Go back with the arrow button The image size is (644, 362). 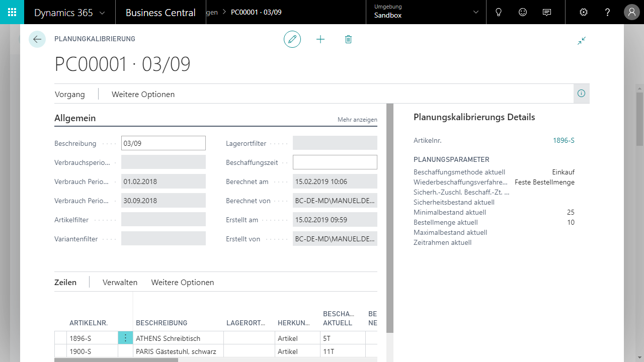(37, 39)
